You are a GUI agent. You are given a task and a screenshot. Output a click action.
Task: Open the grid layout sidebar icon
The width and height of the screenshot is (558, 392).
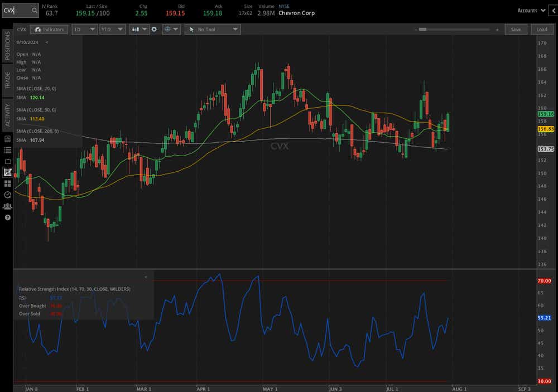8,183
